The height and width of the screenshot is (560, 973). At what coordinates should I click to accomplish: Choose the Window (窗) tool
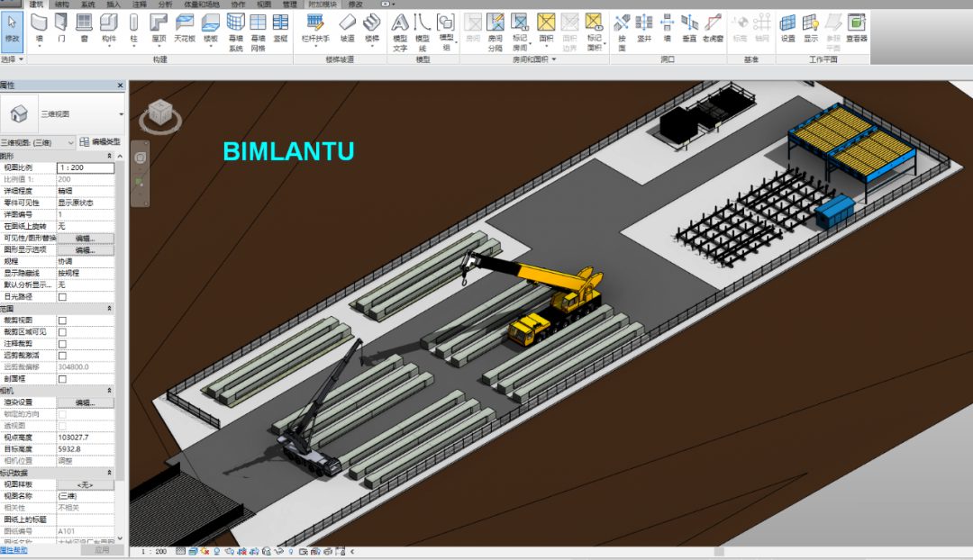(x=84, y=29)
